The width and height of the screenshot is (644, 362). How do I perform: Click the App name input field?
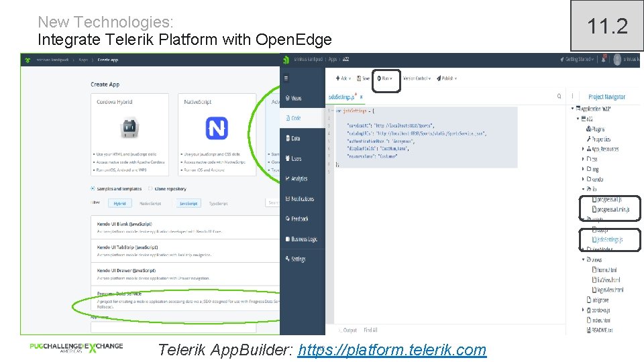click(x=173, y=328)
